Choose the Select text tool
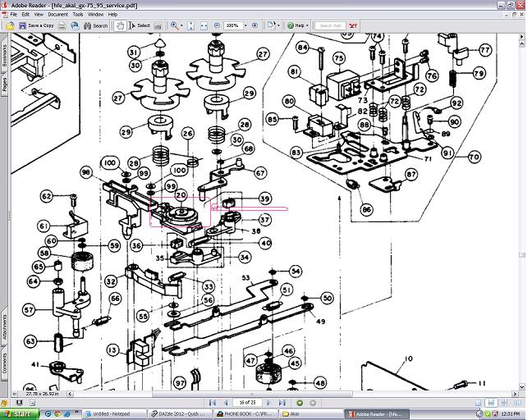Screen dimensions: 532x420 (140, 25)
